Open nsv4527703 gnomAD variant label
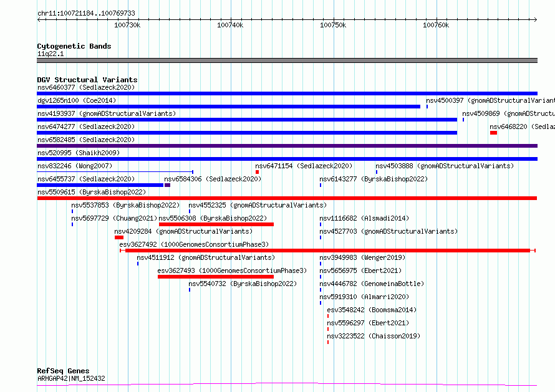The image size is (555, 392). [x=388, y=231]
